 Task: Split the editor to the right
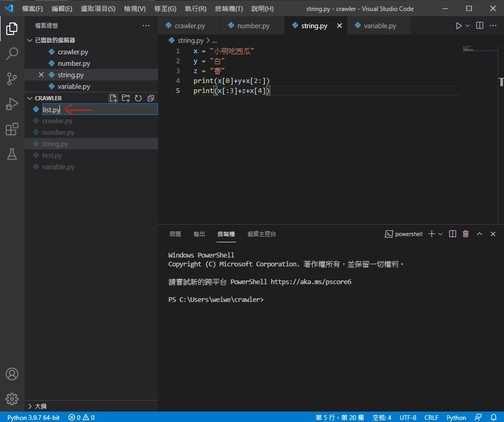pyautogui.click(x=479, y=26)
